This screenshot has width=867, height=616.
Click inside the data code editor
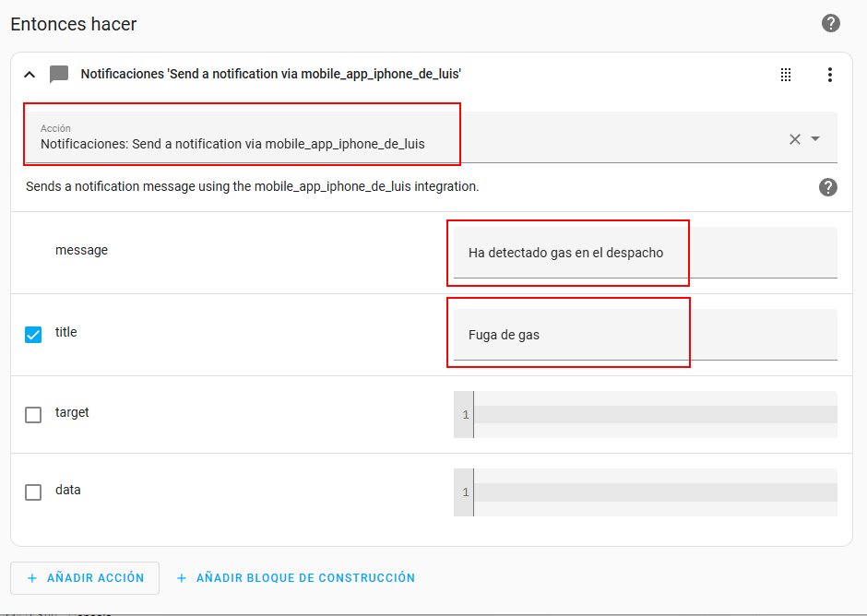(653, 492)
